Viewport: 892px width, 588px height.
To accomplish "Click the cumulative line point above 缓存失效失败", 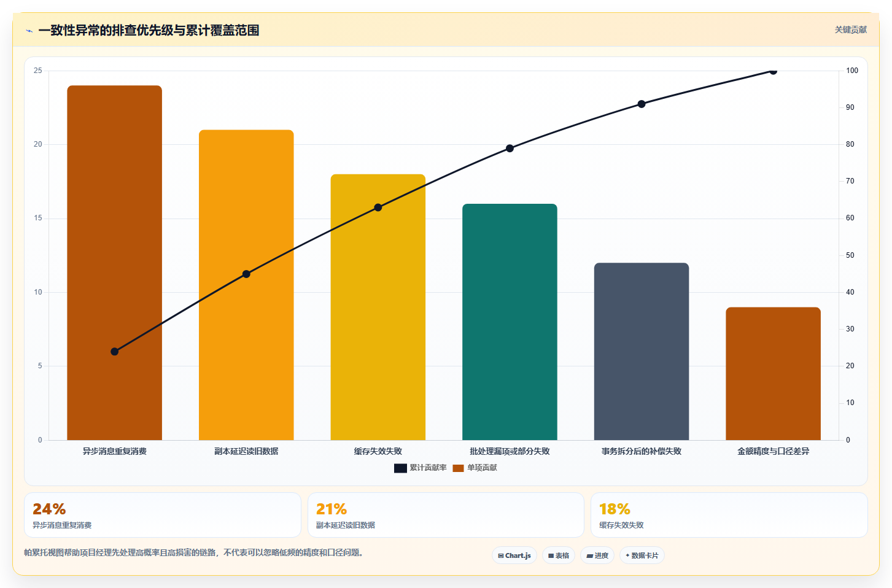I will pos(378,207).
